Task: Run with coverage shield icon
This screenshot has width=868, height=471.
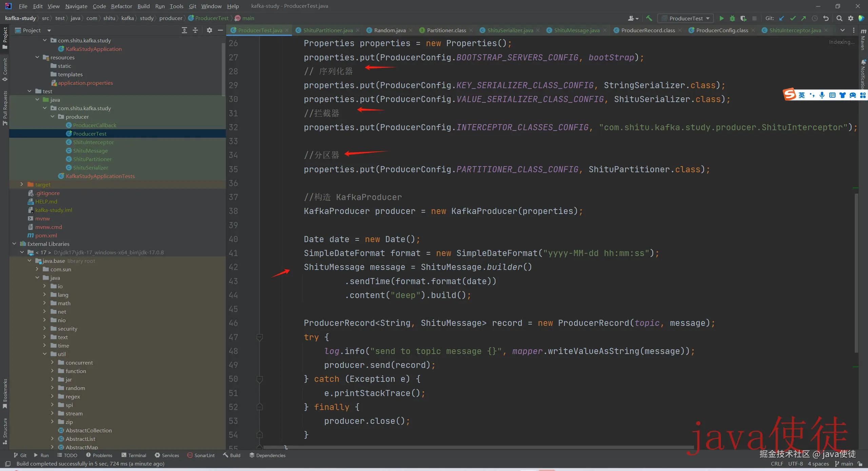Action: (743, 18)
